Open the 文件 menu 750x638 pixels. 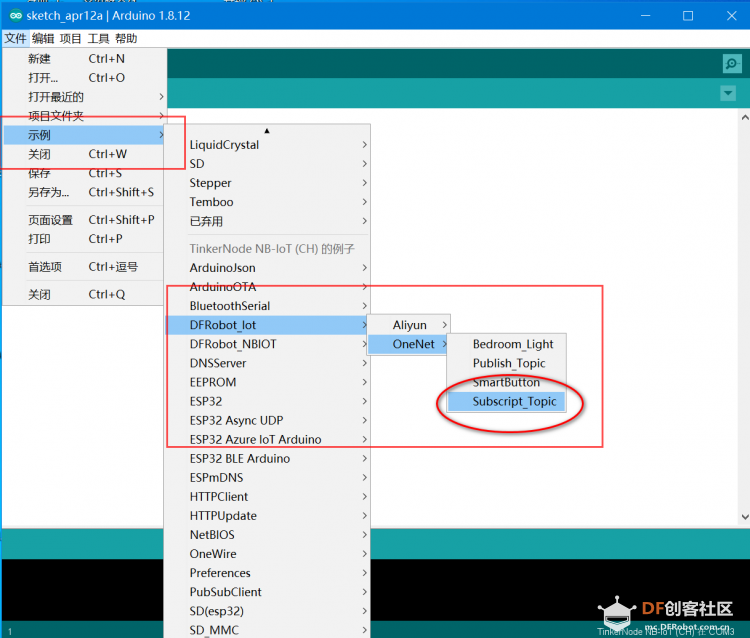point(15,38)
